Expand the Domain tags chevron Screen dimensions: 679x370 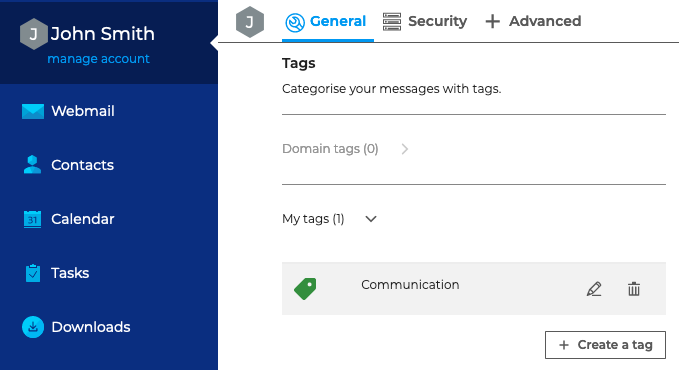[x=405, y=149]
